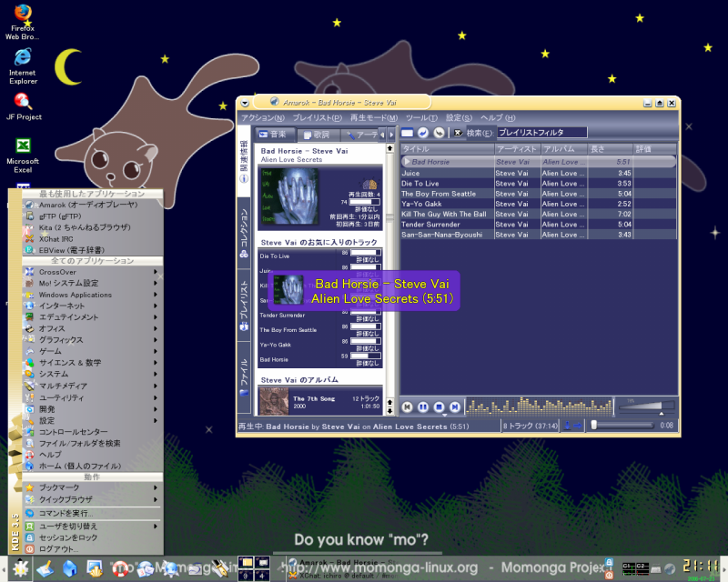Viewport: 728px width, 582px height.
Task: Open EBView (電子辞書) menu entry
Action: coord(93,250)
